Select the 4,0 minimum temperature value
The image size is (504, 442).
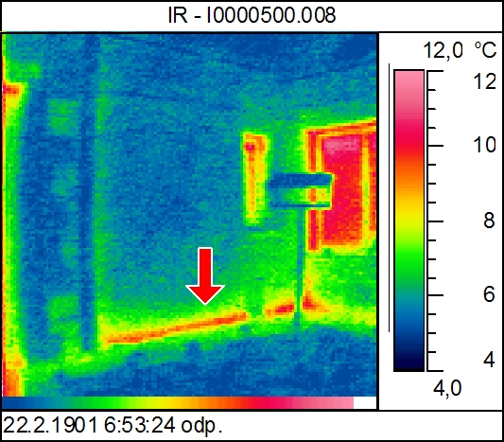point(447,388)
